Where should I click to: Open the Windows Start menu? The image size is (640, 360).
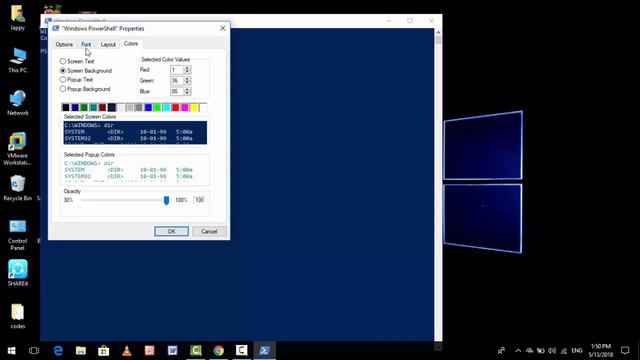point(11,351)
